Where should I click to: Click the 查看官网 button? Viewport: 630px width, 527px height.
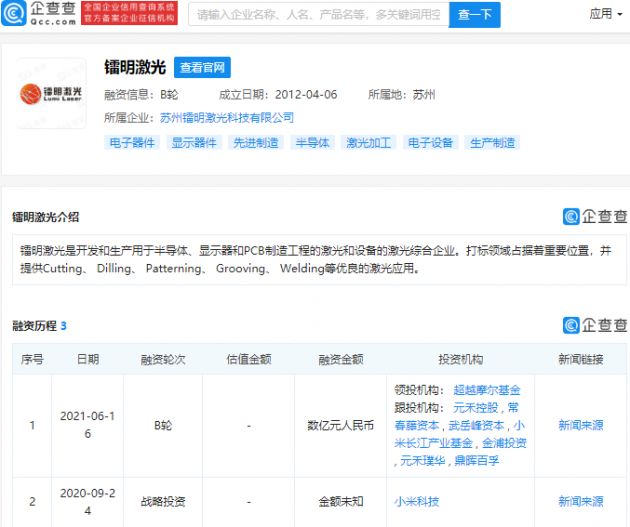(x=203, y=68)
